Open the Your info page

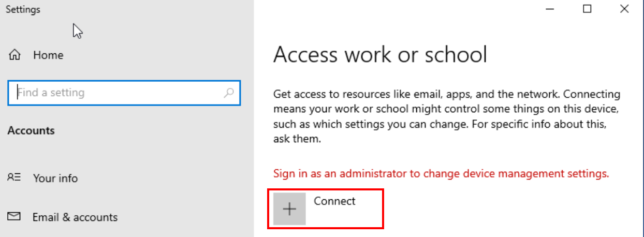pos(55,178)
